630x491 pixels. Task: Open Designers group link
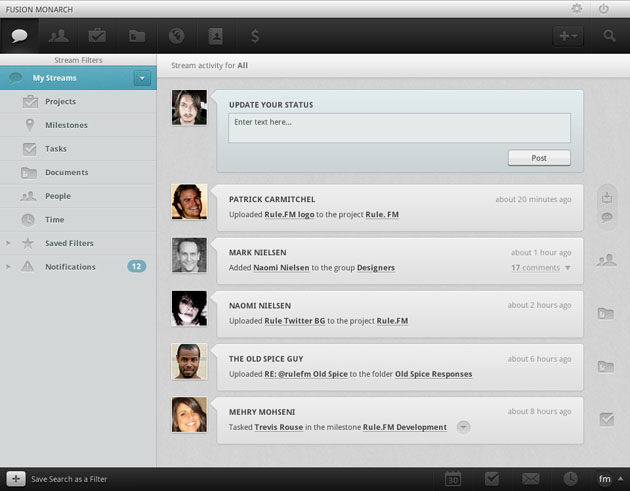pyautogui.click(x=376, y=268)
